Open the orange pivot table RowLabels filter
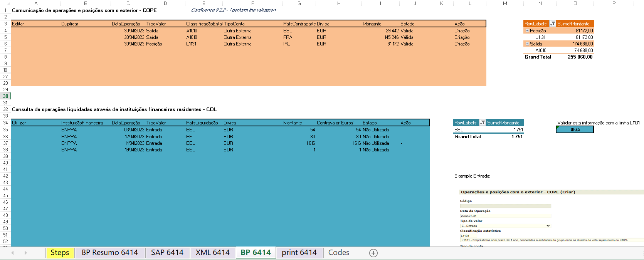This screenshot has height=260, width=644. tap(553, 24)
